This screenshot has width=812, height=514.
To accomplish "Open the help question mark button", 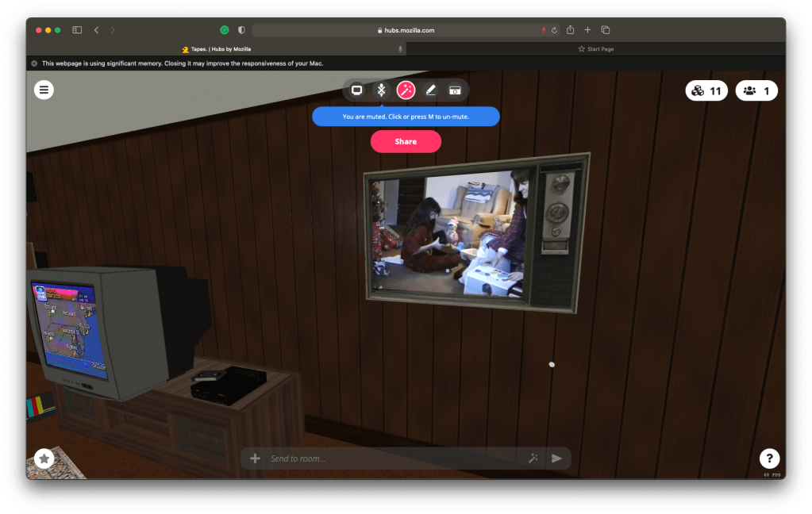I will click(768, 458).
